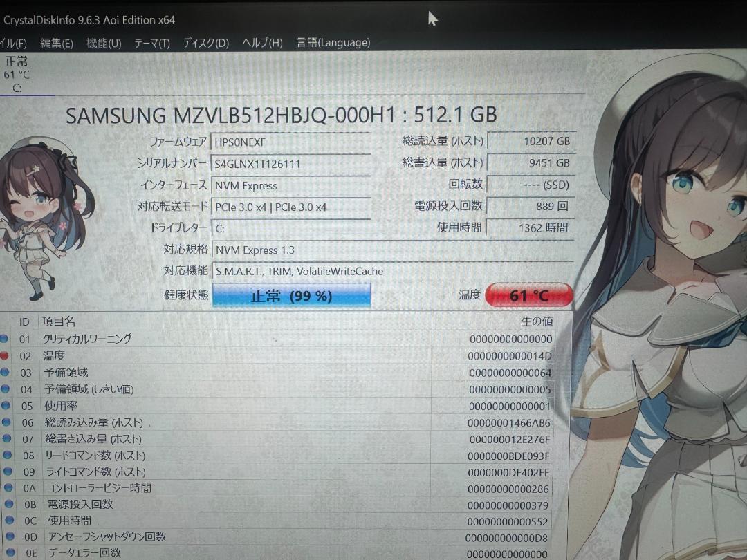Image resolution: width=747 pixels, height=560 pixels.
Task: Click the 61 °C temperature button
Action: [x=529, y=295]
